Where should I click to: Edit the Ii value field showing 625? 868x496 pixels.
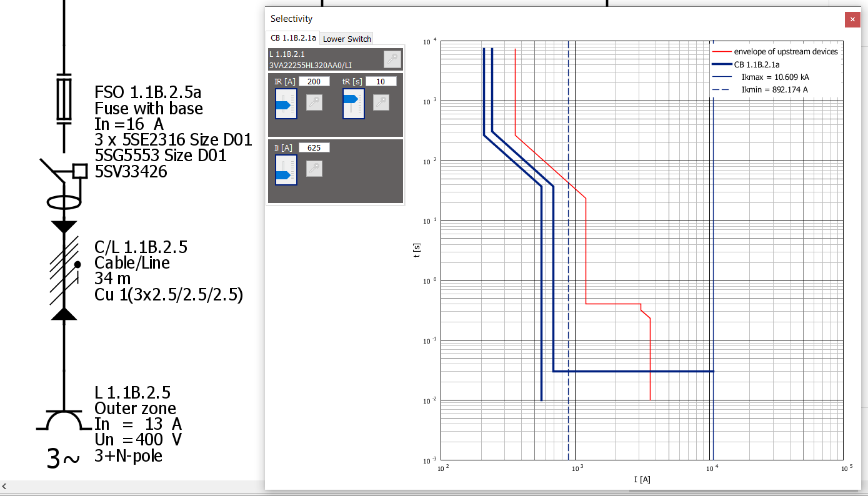tap(314, 147)
